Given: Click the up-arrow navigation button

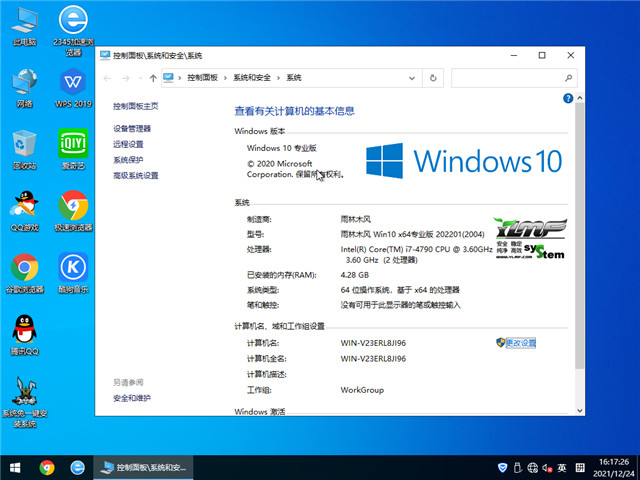Looking at the screenshot, I should click(x=151, y=77).
